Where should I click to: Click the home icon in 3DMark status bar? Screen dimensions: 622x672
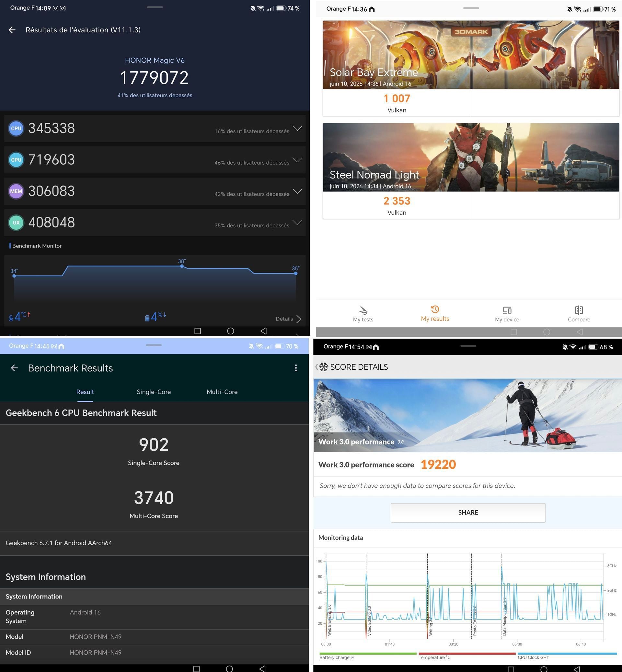coord(372,9)
